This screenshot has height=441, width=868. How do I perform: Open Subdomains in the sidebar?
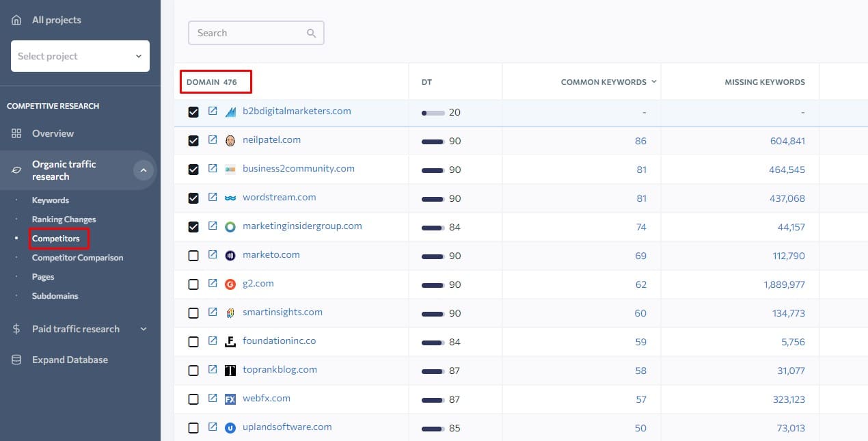click(55, 296)
